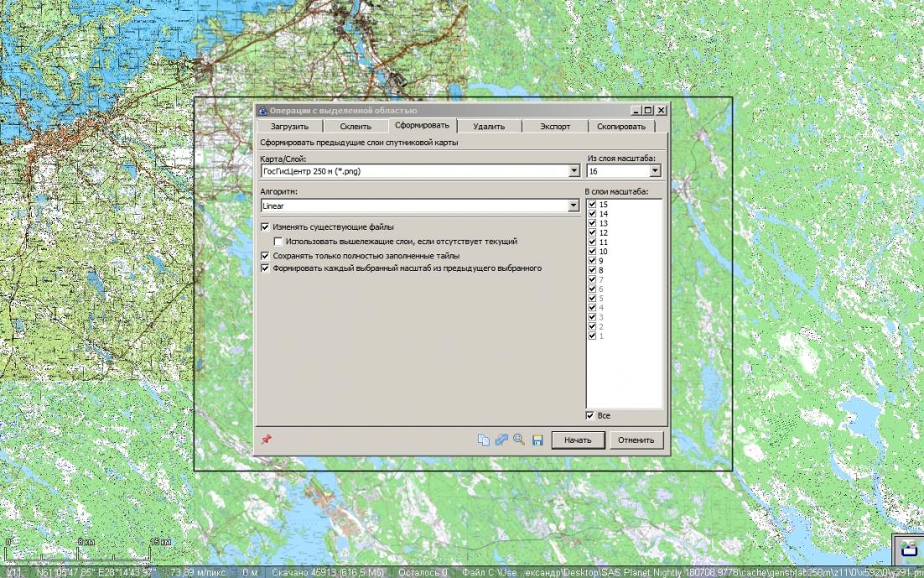Click the red pin icon in dialog
The image size is (924, 578).
(267, 439)
